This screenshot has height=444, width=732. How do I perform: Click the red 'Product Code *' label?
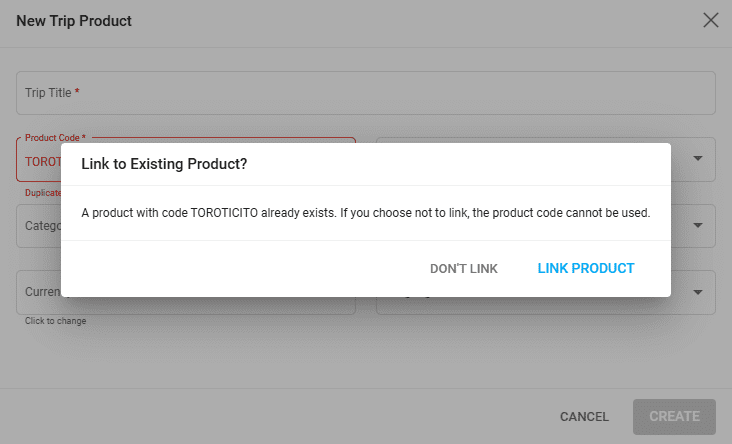tap(55, 137)
